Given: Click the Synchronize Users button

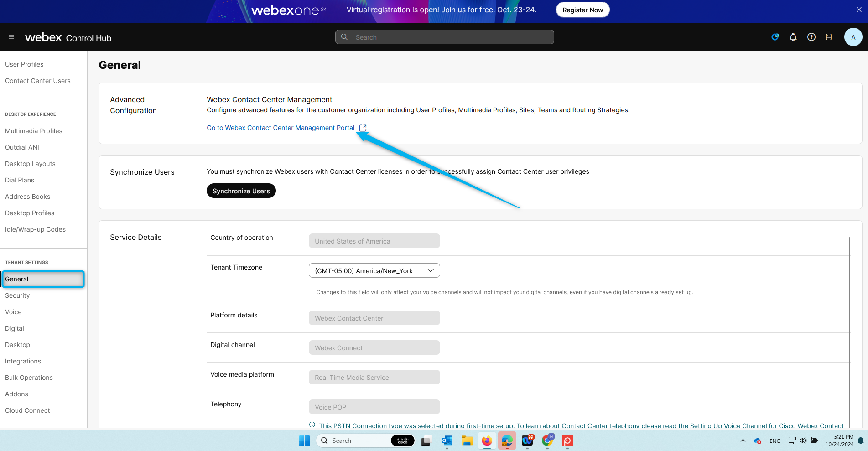Looking at the screenshot, I should pos(241,191).
